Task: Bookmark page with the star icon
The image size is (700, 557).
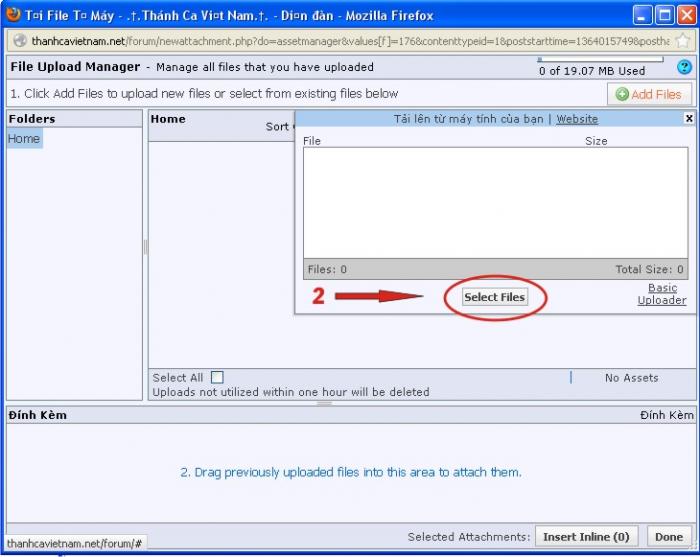Action: [x=682, y=41]
